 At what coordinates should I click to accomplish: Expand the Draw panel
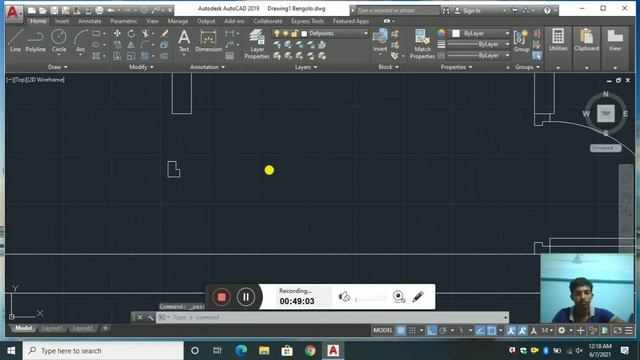[57, 67]
